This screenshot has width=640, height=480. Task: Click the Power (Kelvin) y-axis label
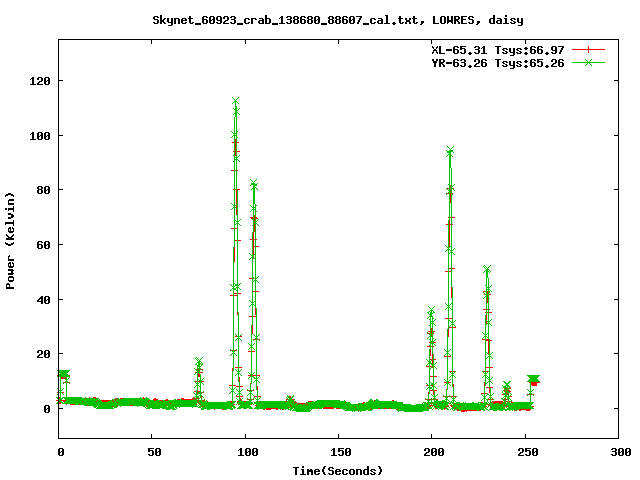10,241
